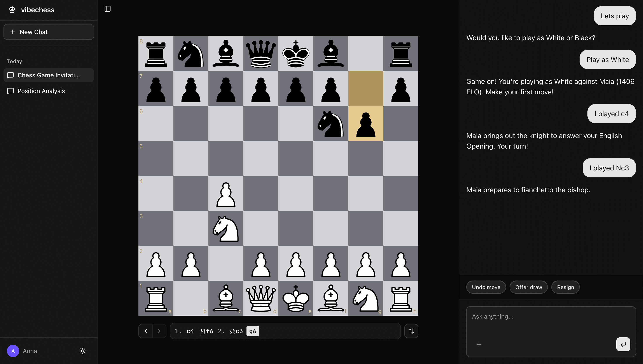Click the Resign button
Image resolution: width=643 pixels, height=364 pixels.
pos(565,287)
